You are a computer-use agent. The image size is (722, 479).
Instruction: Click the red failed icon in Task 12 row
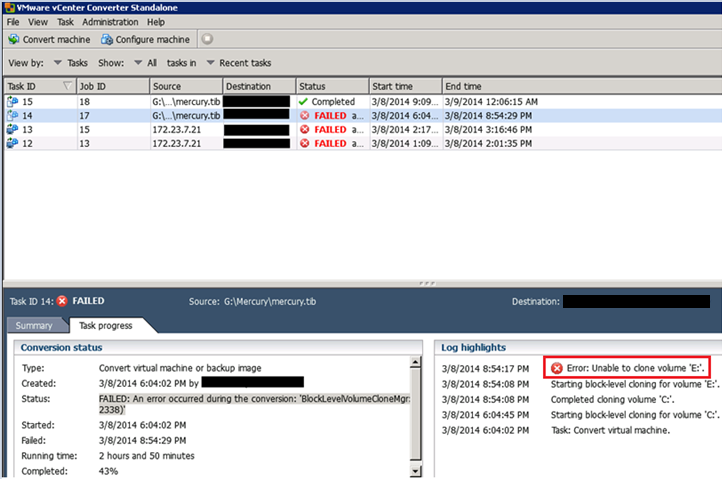tap(304, 143)
